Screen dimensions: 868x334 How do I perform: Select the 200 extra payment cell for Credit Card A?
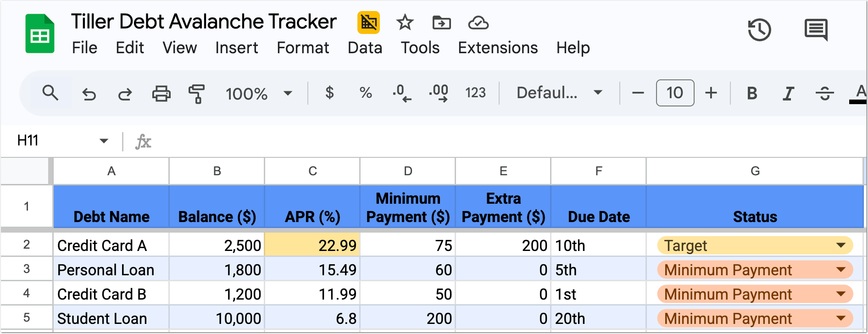503,245
